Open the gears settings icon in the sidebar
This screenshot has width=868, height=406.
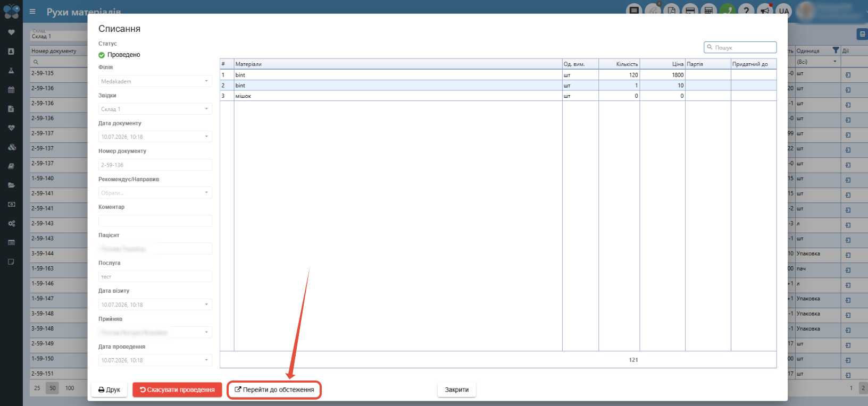[11, 224]
